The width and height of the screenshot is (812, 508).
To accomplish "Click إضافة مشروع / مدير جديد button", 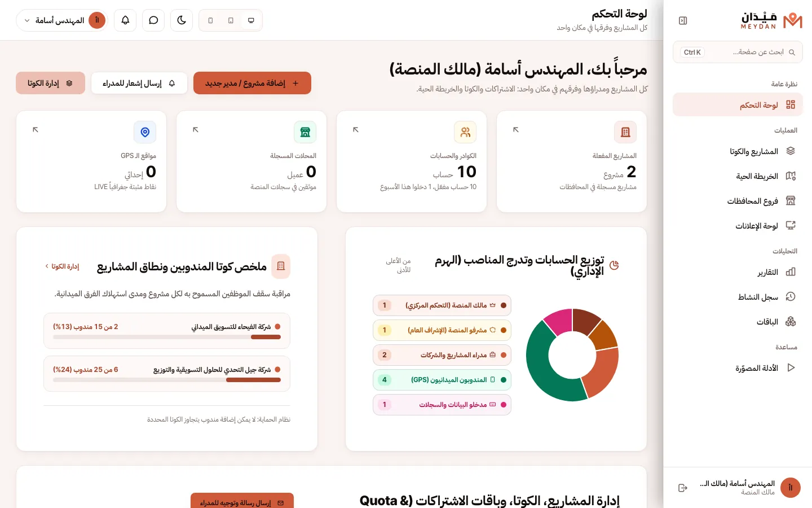I will [252, 83].
